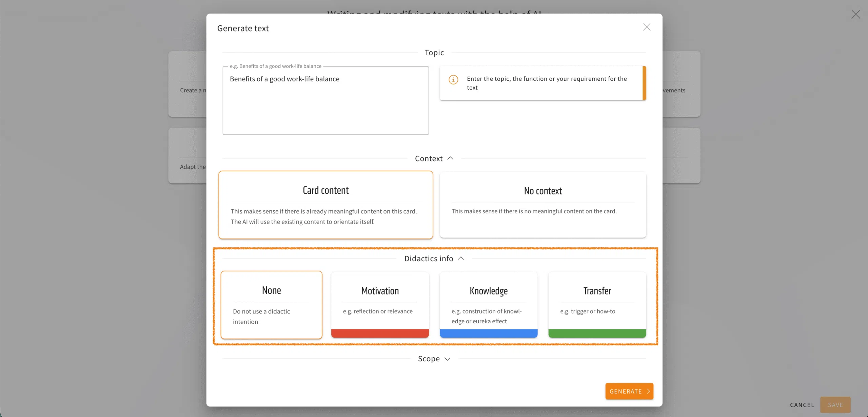Select the Card content context option

click(325, 205)
